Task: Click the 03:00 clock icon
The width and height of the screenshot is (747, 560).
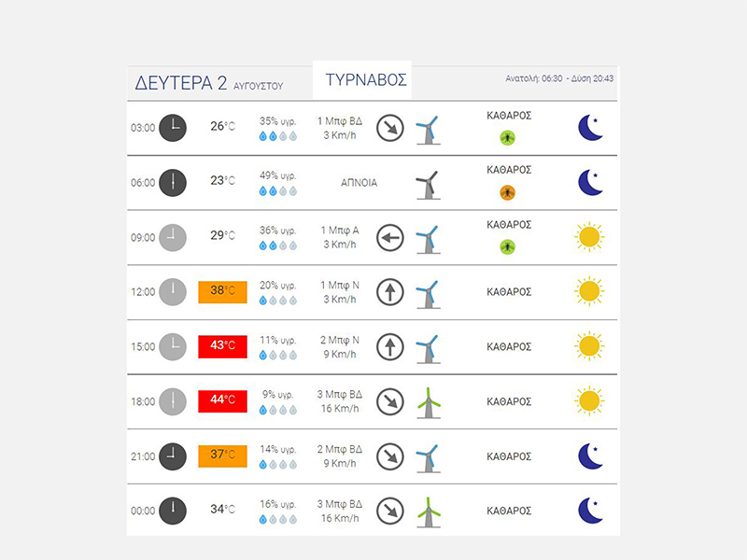Action: coord(173,127)
